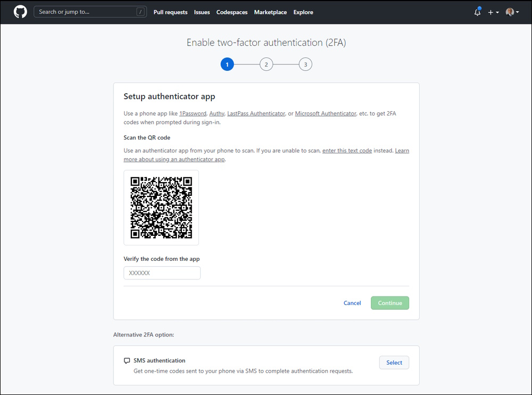The image size is (532, 395).
Task: Select step 2 in the 2FA progress indicator
Action: pos(267,64)
